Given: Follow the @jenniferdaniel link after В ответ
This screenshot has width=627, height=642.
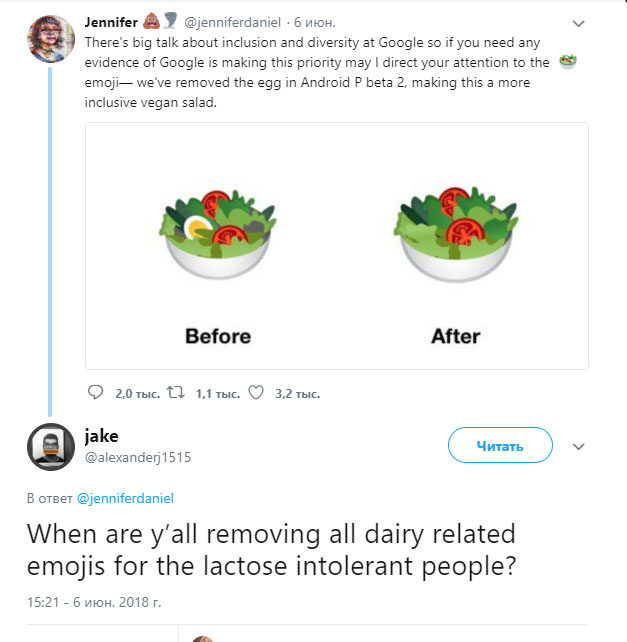Looking at the screenshot, I should [125, 497].
